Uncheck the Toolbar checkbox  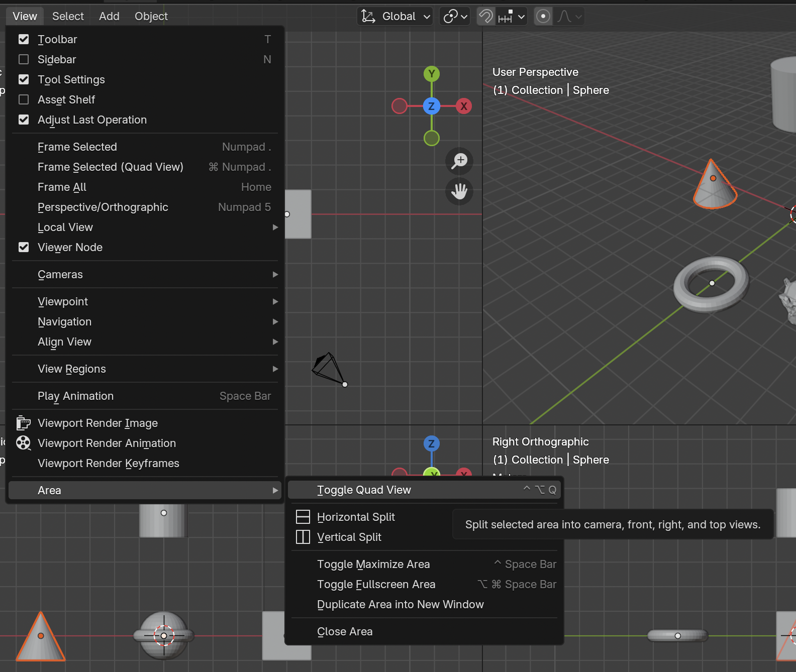24,39
